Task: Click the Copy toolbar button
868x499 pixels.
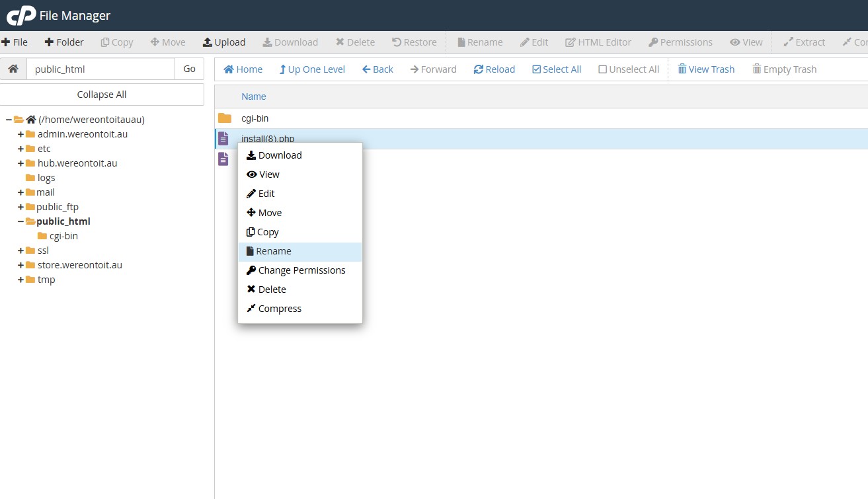Action: pyautogui.click(x=117, y=42)
